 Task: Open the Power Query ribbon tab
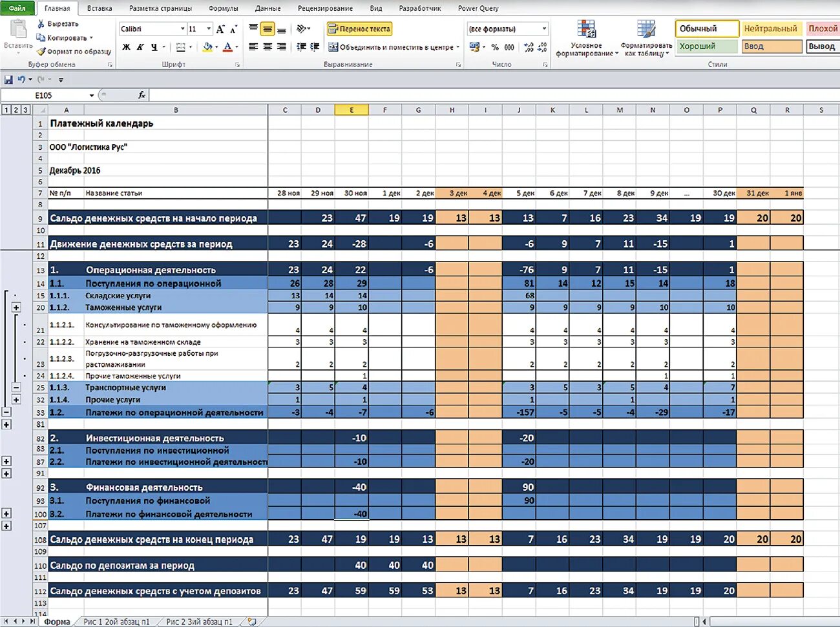(x=478, y=8)
